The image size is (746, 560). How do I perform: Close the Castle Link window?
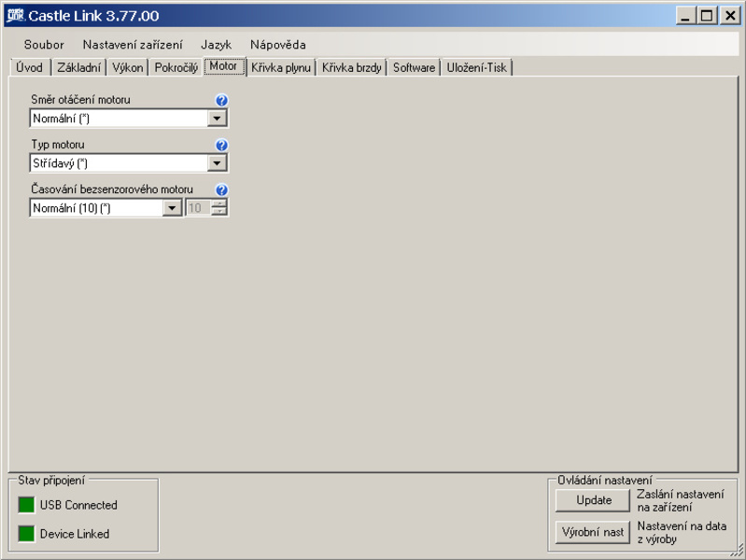730,16
